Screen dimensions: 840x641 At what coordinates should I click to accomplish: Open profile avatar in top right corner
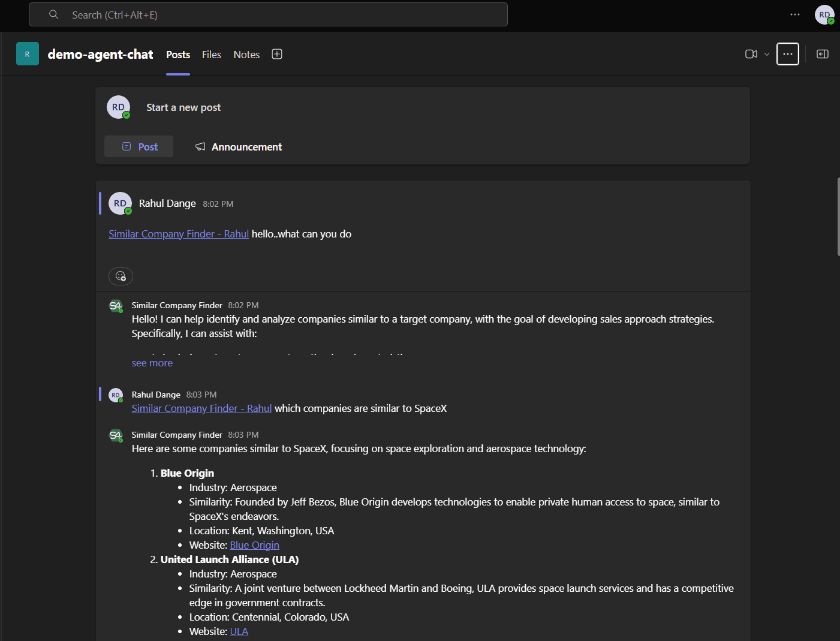tap(824, 14)
